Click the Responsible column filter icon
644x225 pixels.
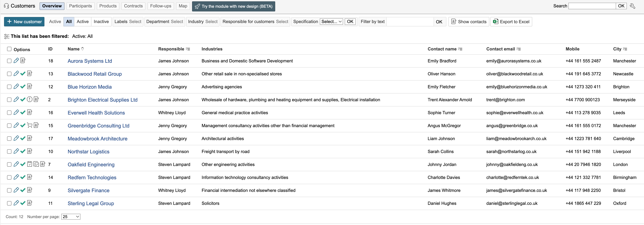pyautogui.click(x=188, y=49)
